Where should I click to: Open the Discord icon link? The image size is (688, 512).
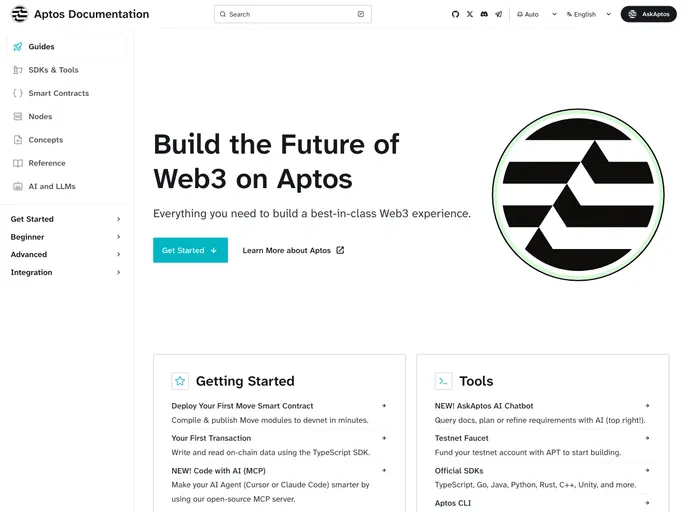coord(484,14)
